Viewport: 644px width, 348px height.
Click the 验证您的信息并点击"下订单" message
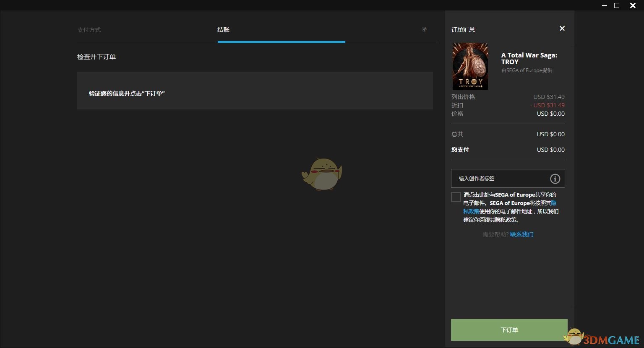click(x=127, y=93)
